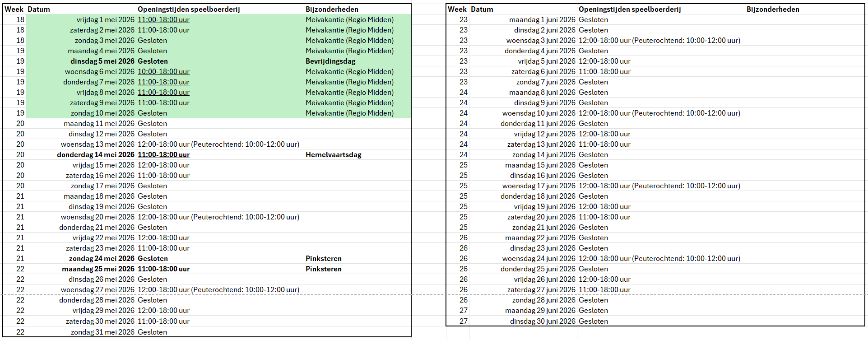Click the Week header of the May table

[14, 9]
